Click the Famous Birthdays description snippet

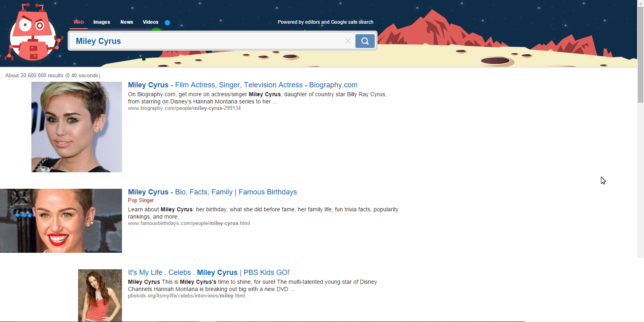263,213
